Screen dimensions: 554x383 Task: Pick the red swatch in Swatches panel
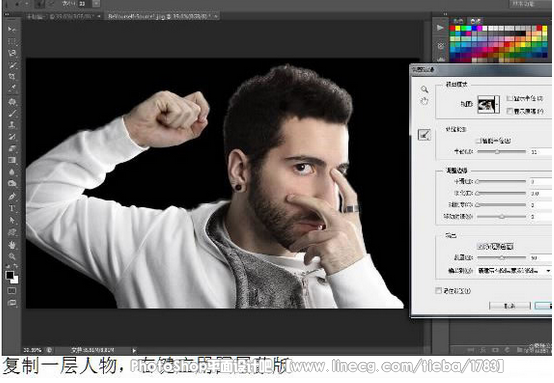click(453, 28)
